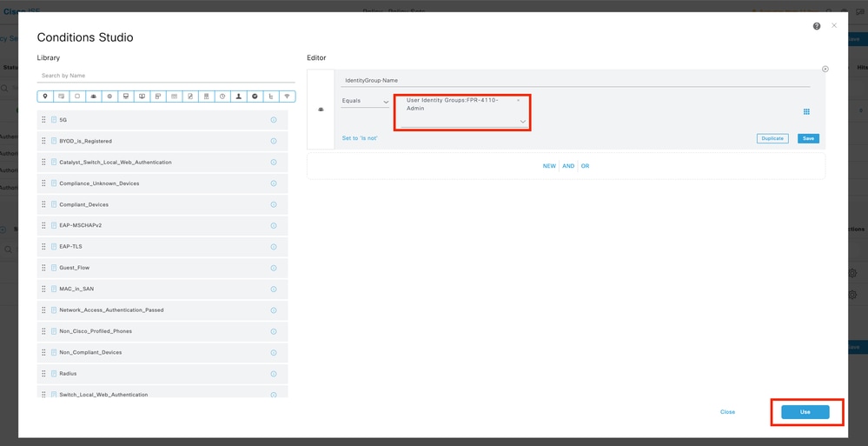Filter library by wireless signal icon
Viewport: 868px width, 446px height.
[x=288, y=97]
